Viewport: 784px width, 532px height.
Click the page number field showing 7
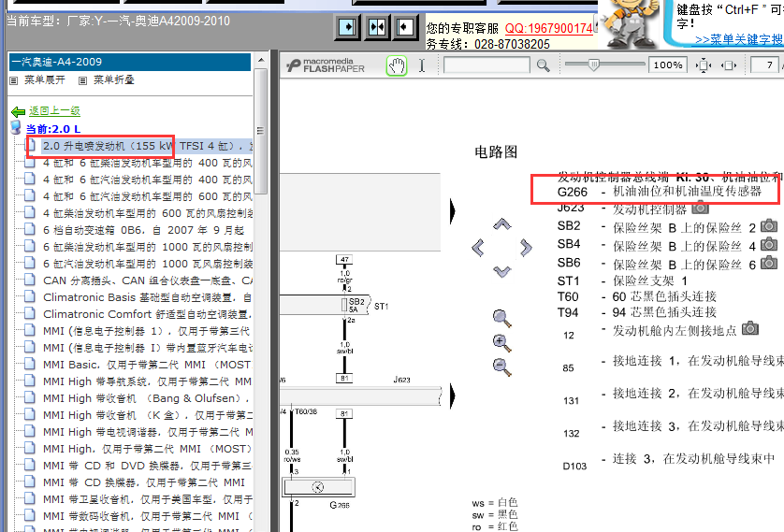[765, 65]
